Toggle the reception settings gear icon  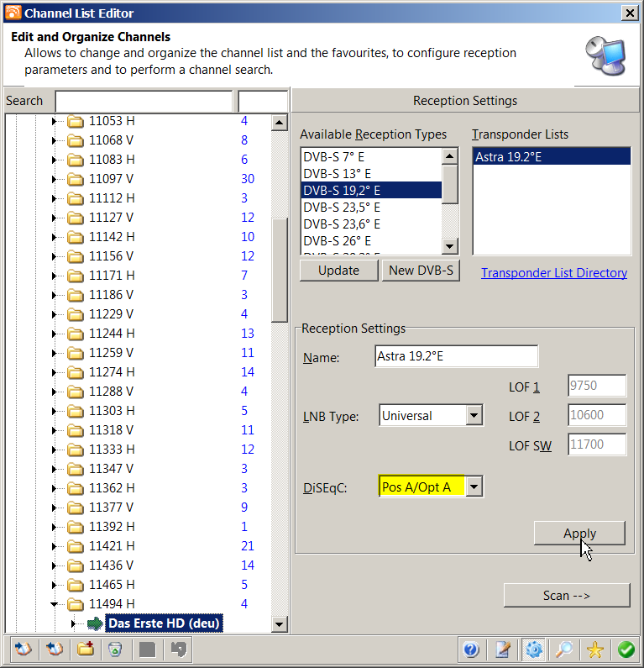coord(533,649)
